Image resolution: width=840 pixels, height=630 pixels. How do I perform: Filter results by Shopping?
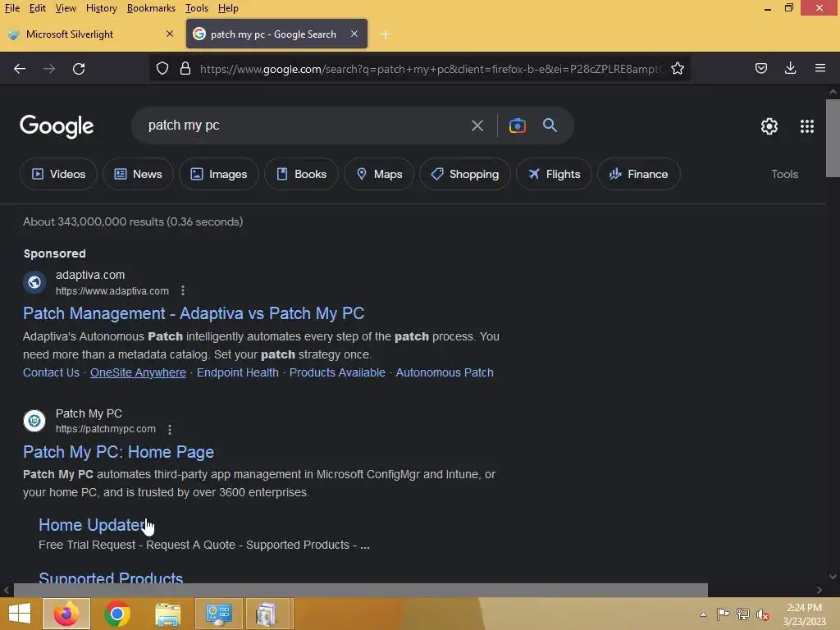(465, 174)
